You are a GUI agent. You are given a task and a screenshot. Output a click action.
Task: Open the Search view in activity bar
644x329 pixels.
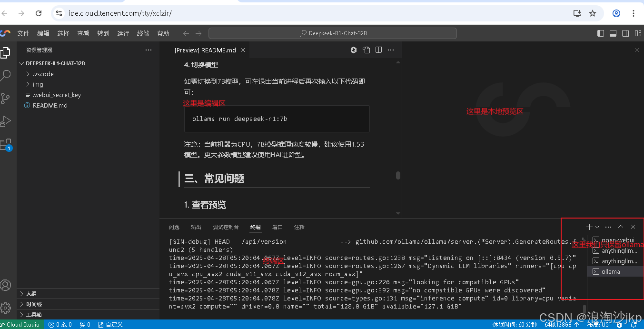(x=5, y=75)
